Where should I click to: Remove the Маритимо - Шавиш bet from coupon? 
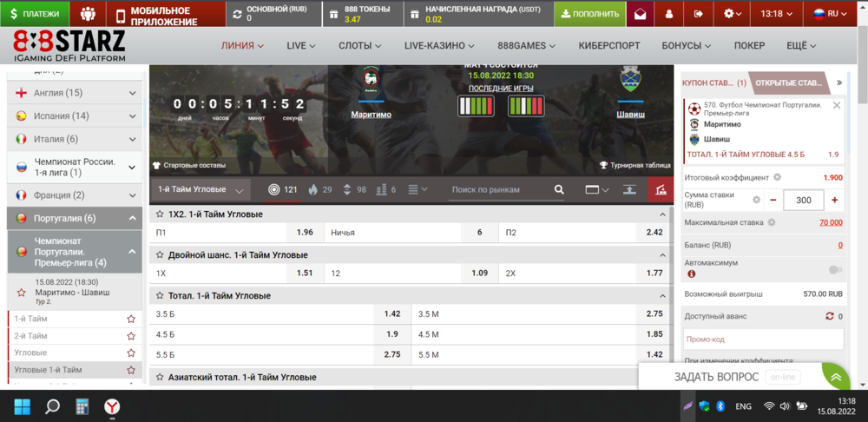pos(837,105)
